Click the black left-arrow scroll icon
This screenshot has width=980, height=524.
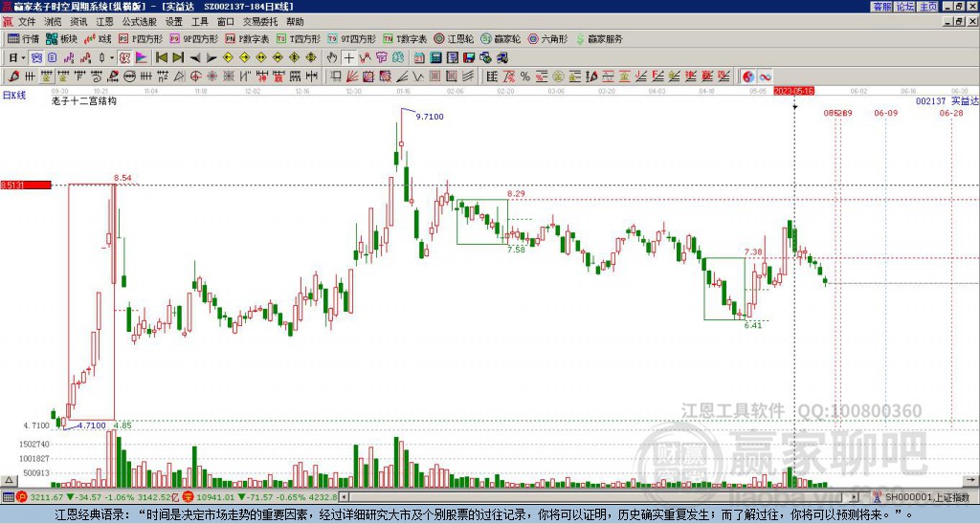[x=195, y=58]
